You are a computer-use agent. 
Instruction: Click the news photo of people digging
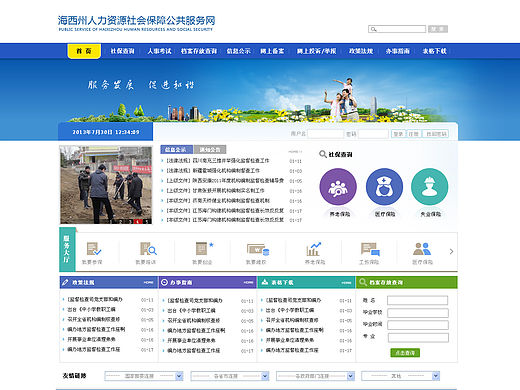click(x=106, y=185)
